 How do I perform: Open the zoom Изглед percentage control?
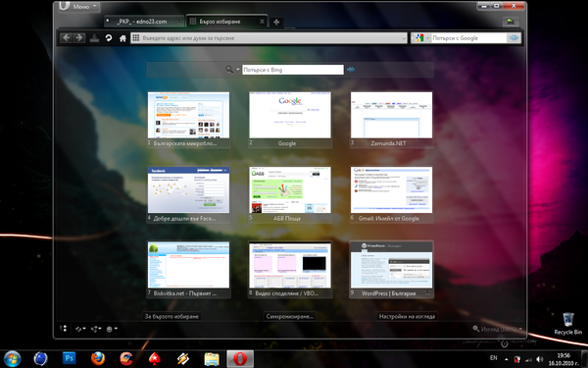click(x=498, y=329)
